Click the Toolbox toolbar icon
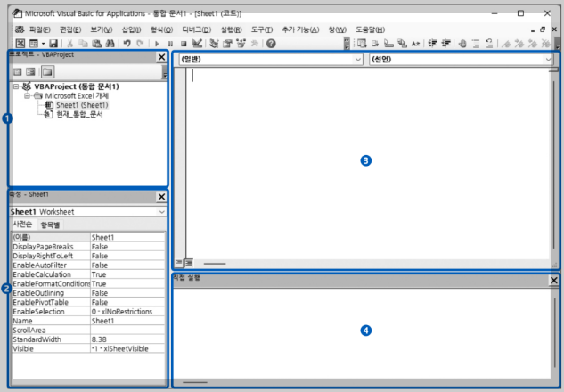The width and height of the screenshot is (564, 392). tap(255, 44)
